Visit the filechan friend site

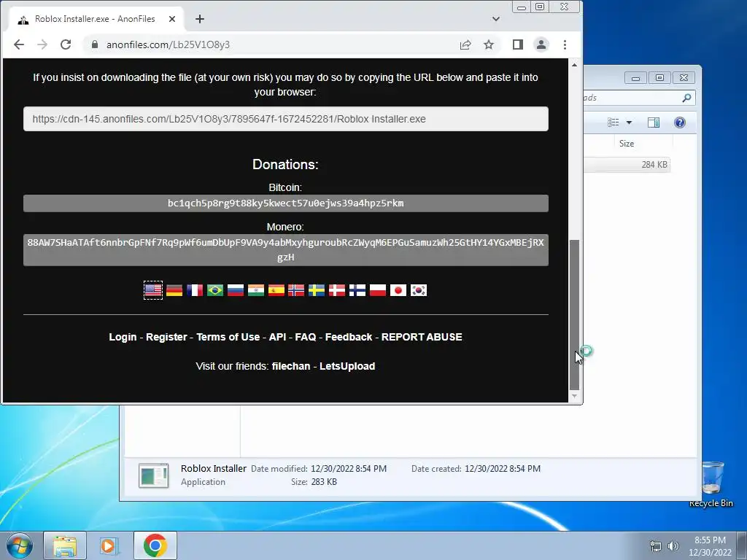point(291,366)
